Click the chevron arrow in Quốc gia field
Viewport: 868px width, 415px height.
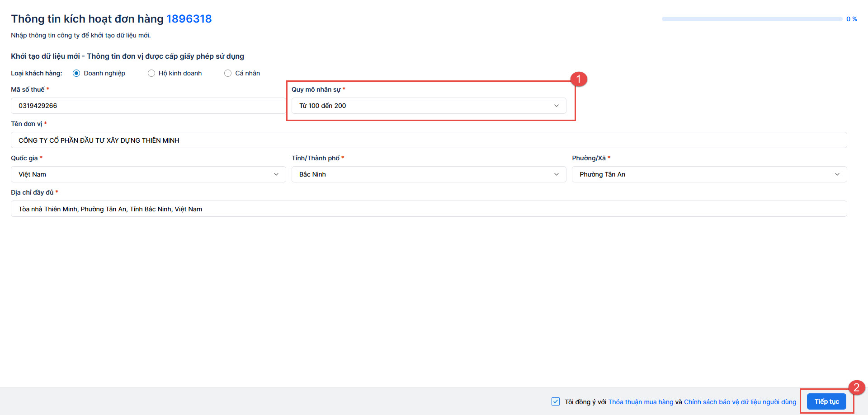coord(276,174)
